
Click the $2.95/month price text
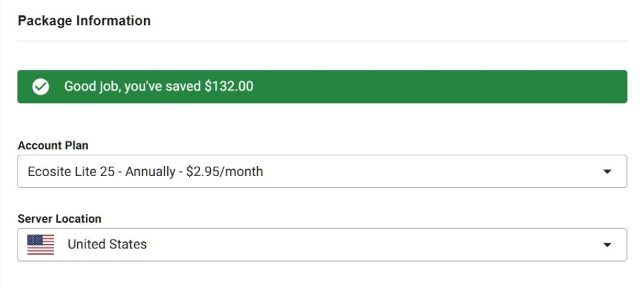pyautogui.click(x=225, y=172)
